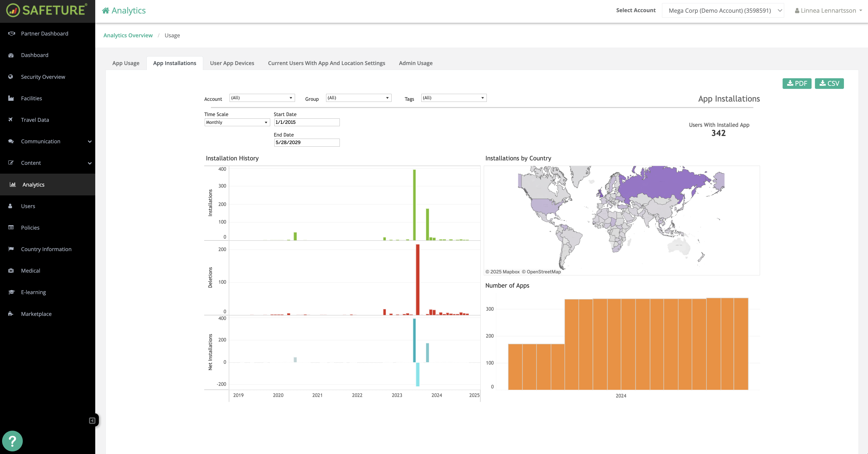Viewport: 868px width, 454px height.
Task: Open the Facilities sidebar icon
Action: (x=11, y=98)
